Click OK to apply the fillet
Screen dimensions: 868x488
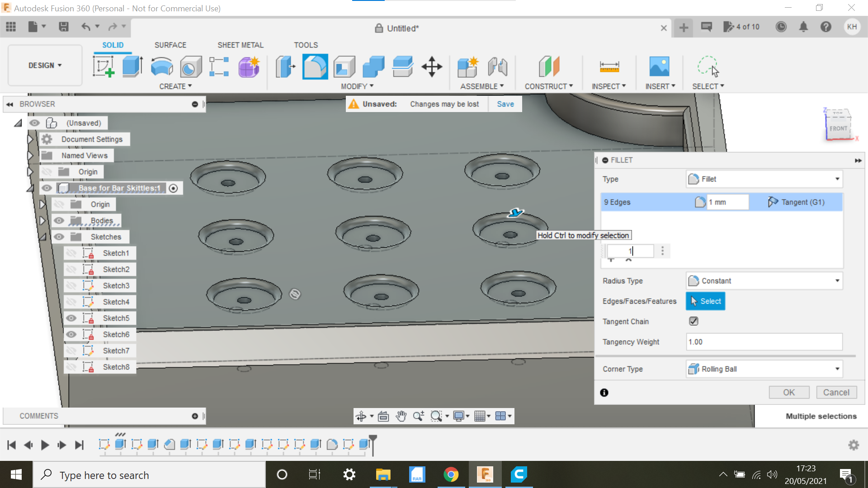click(x=789, y=392)
